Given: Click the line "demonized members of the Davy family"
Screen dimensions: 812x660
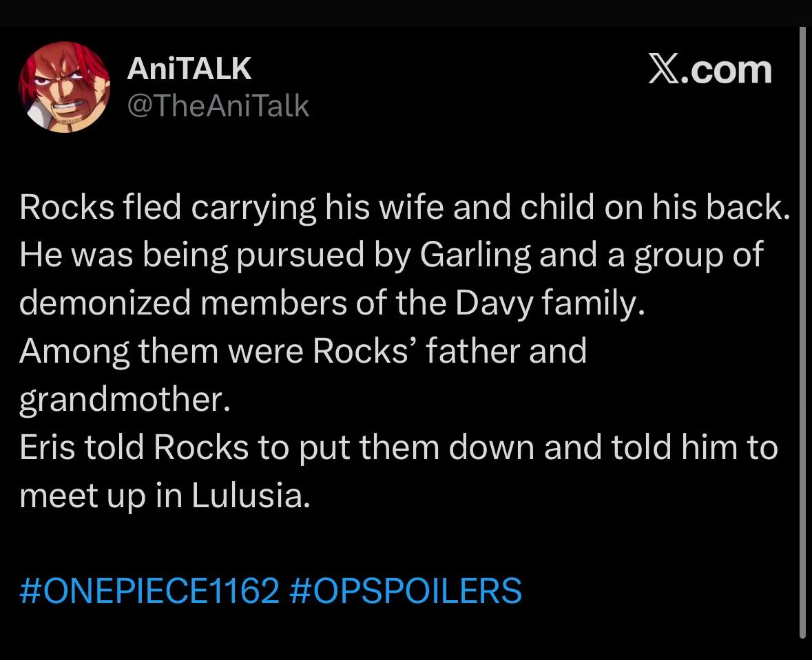Looking at the screenshot, I should [331, 303].
